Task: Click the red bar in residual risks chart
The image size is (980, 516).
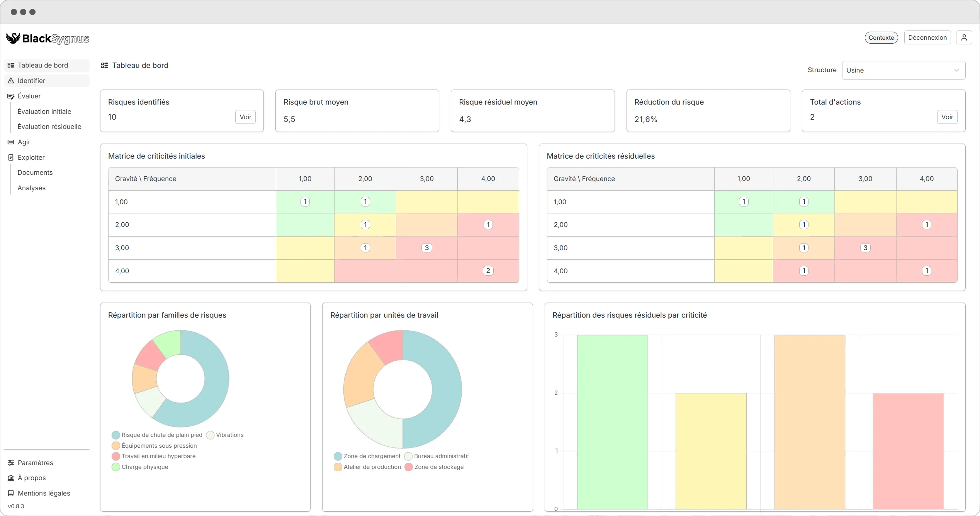Action: click(908, 451)
